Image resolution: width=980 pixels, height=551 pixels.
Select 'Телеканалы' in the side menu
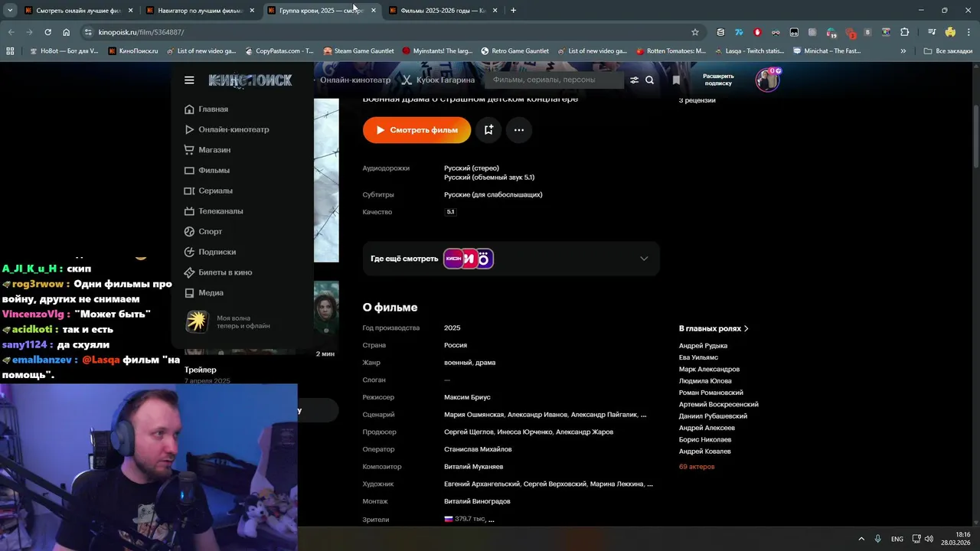coord(214,211)
